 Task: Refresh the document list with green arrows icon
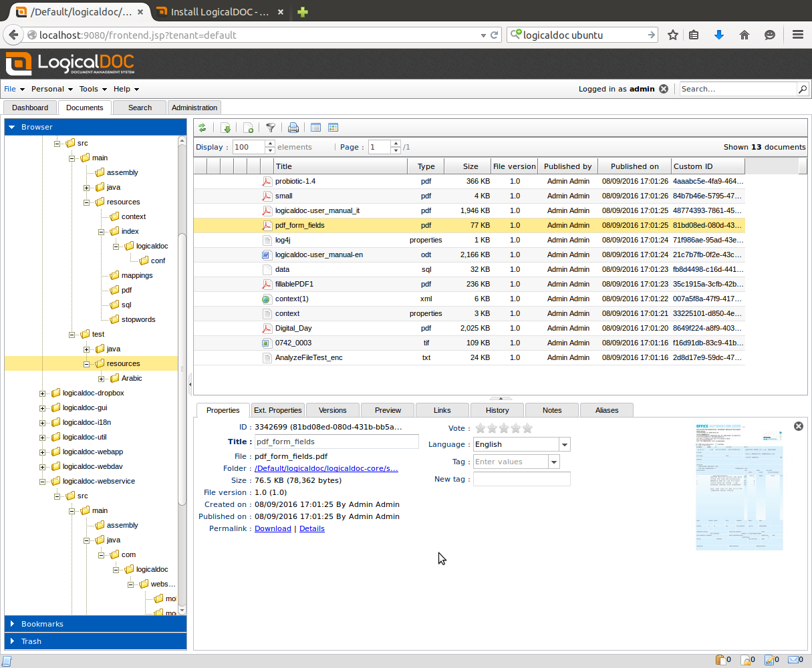click(x=202, y=128)
